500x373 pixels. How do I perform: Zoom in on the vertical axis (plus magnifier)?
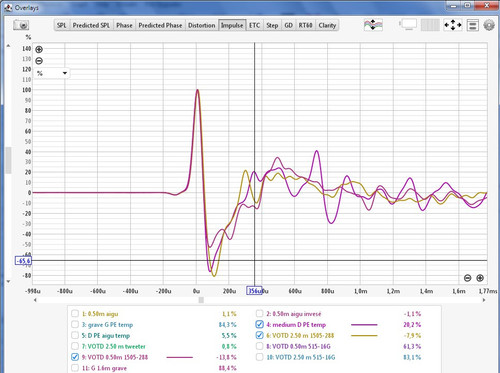pyautogui.click(x=39, y=50)
